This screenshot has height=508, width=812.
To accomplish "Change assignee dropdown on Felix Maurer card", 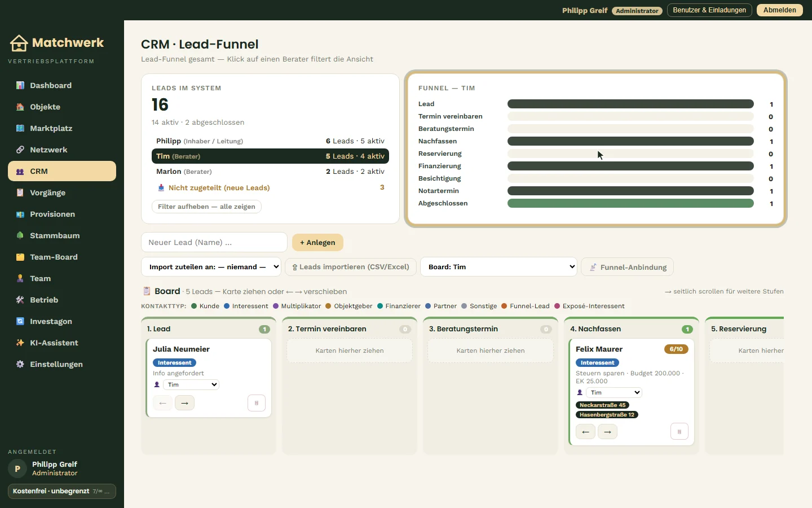I will (x=614, y=393).
